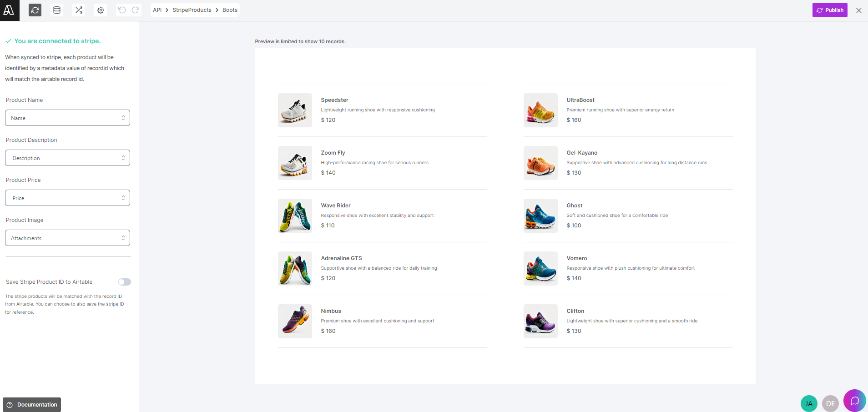Toggle Save Stripe Product ID to Airtable
Viewport: 868px width, 412px height.
[125, 282]
